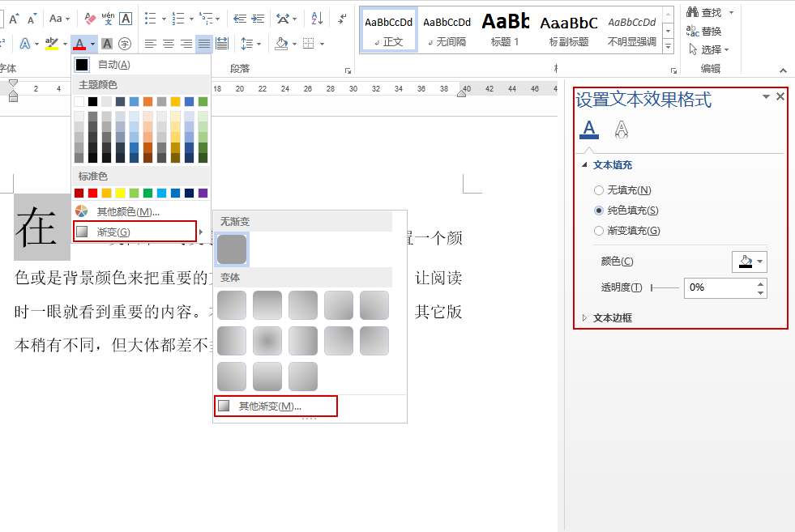The height and width of the screenshot is (532, 795).
Task: Open the paragraph dialog launcher
Action: [348, 71]
